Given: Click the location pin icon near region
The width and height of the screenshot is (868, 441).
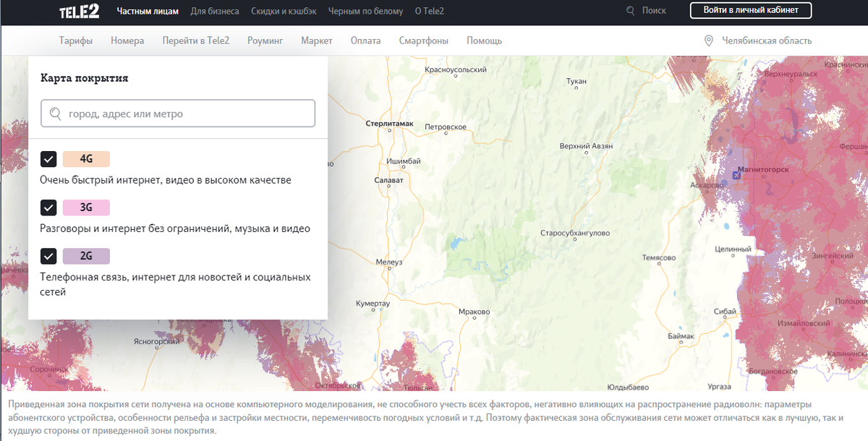Looking at the screenshot, I should point(709,40).
